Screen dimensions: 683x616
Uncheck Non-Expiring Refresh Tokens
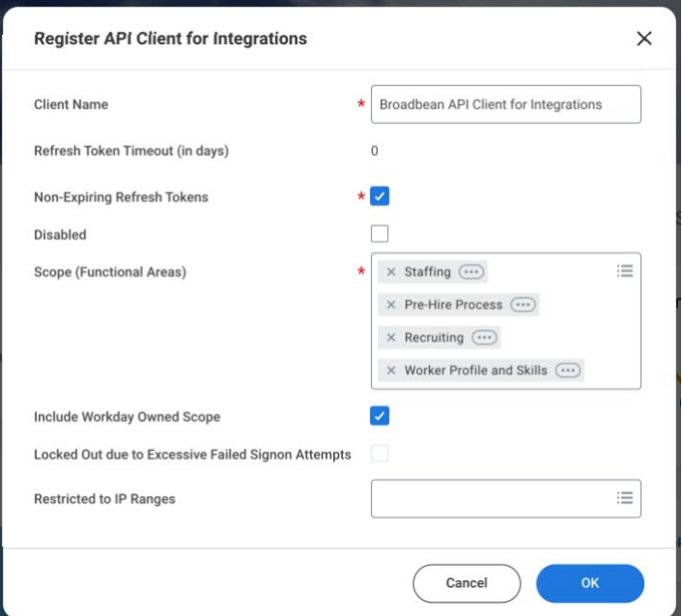tap(380, 196)
